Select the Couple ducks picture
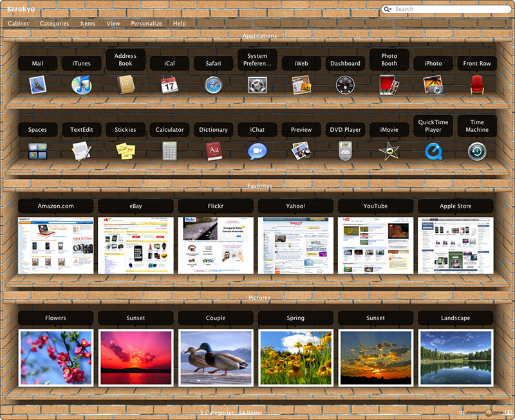This screenshot has height=420, width=515. tap(216, 358)
